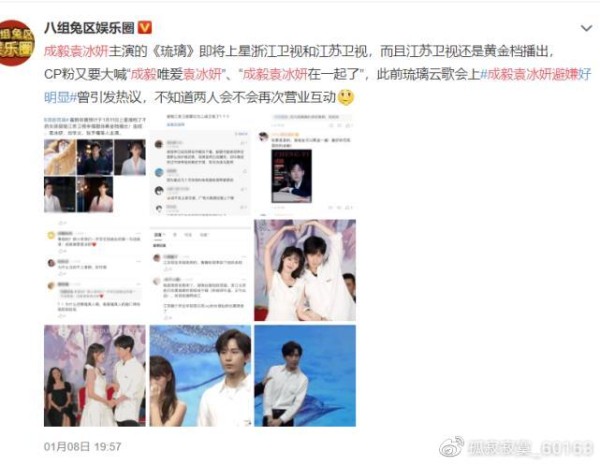Click the 01月08日 19:57 post timestamp
The height and width of the screenshot is (465, 600).
click(x=82, y=447)
